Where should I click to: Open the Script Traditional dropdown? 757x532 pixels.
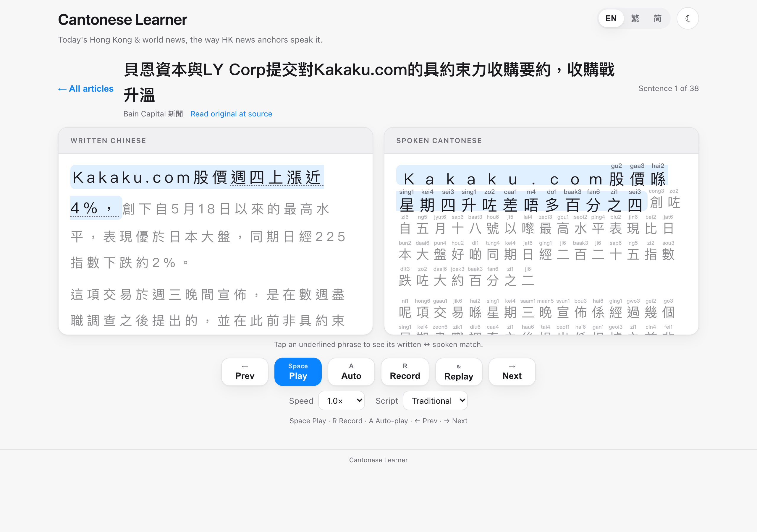pyautogui.click(x=435, y=401)
